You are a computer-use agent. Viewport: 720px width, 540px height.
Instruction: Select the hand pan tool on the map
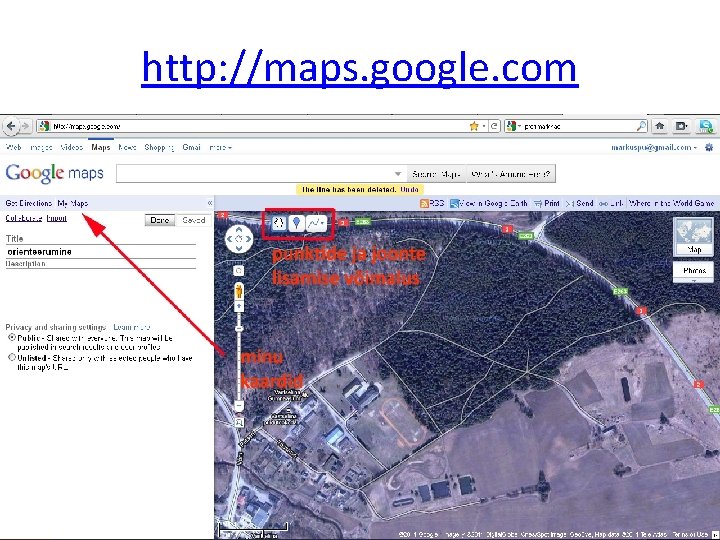point(279,223)
